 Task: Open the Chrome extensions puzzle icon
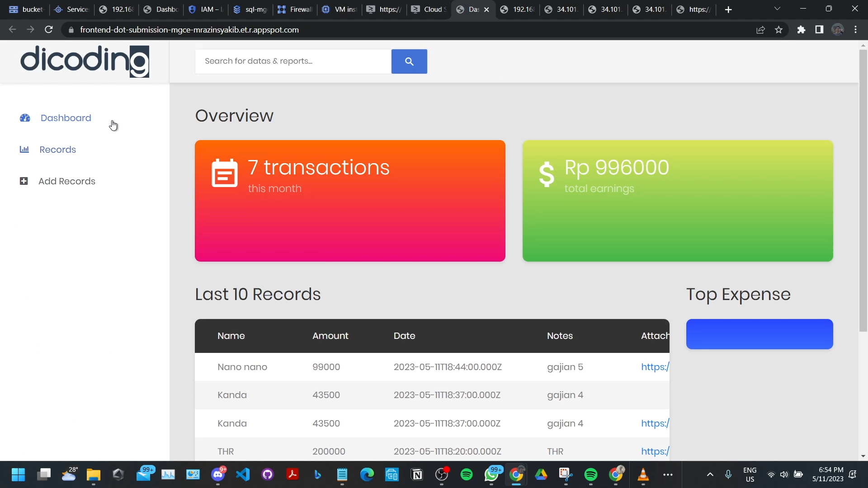click(x=801, y=29)
